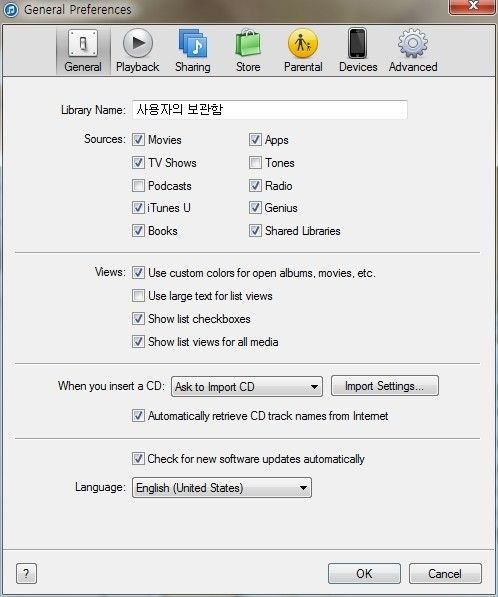The width and height of the screenshot is (498, 597).
Task: Click the iTunes icon in title bar
Action: [11, 10]
